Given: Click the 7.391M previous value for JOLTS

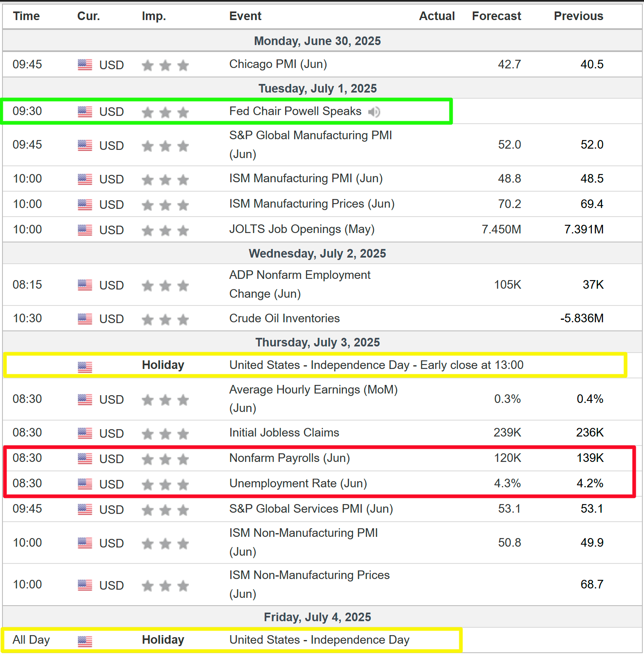Looking at the screenshot, I should point(584,229).
